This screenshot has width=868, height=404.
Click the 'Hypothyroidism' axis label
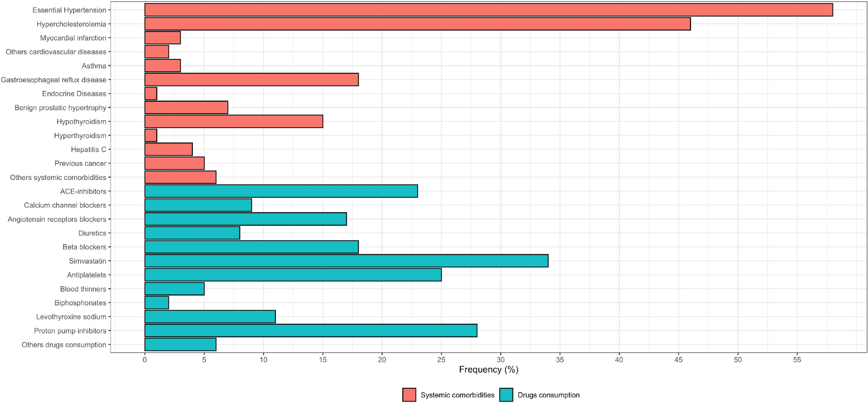pyautogui.click(x=81, y=122)
